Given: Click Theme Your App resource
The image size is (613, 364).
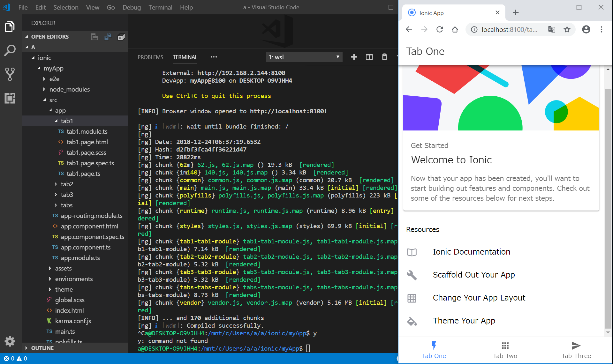Looking at the screenshot, I should coord(464,321).
